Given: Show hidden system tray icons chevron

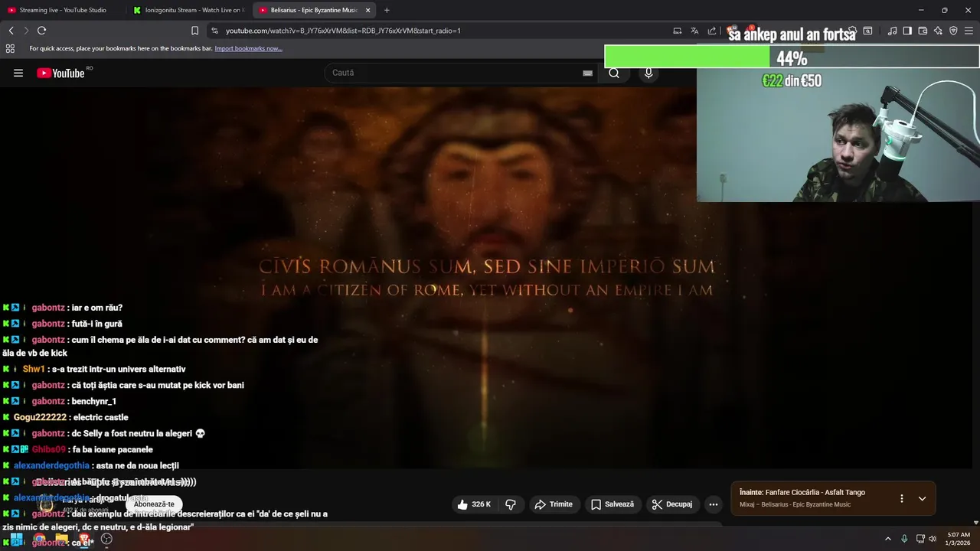Looking at the screenshot, I should tap(888, 539).
